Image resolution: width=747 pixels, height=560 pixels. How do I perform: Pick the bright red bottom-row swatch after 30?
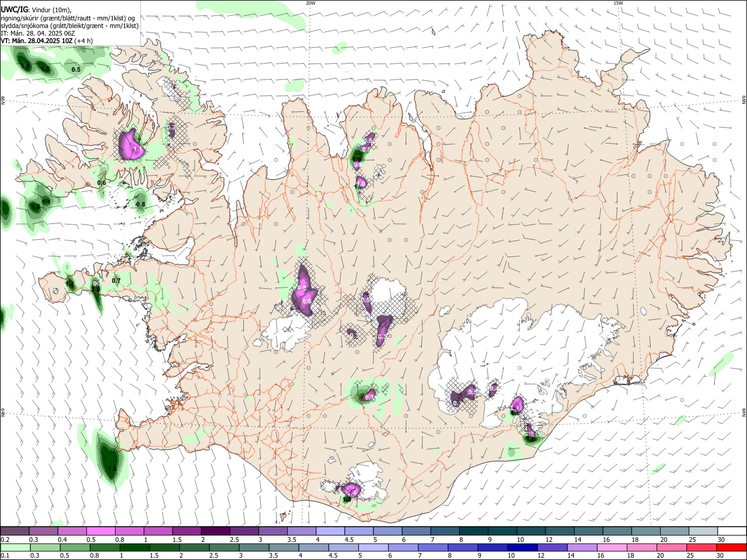click(x=731, y=547)
